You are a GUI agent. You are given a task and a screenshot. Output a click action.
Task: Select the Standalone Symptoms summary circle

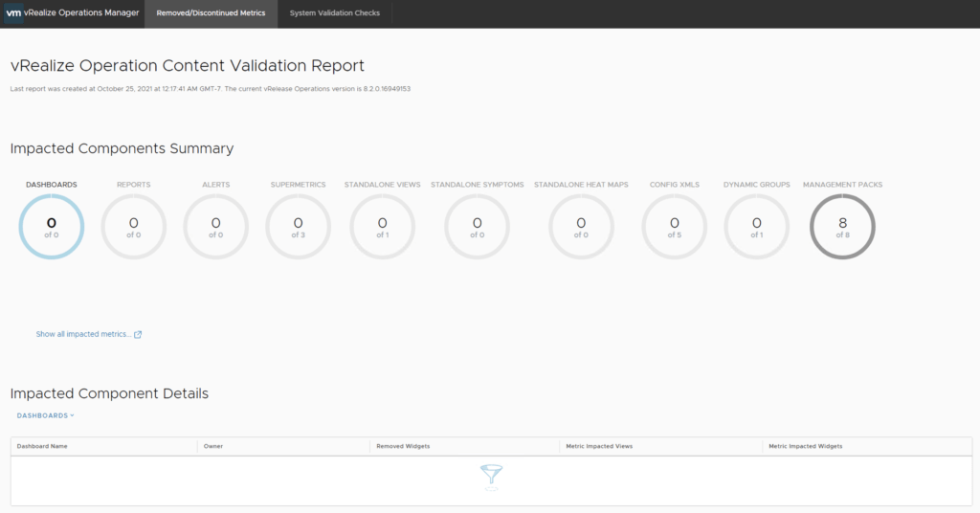[x=477, y=227]
